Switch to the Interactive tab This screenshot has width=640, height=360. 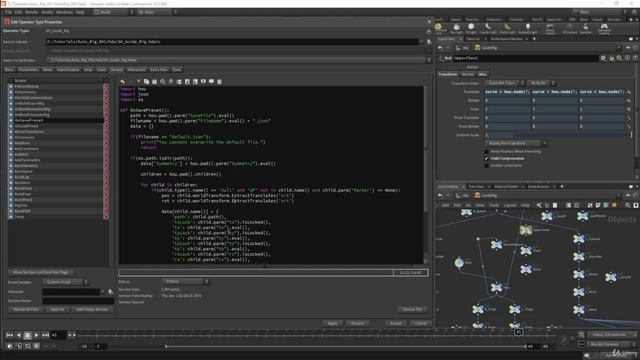pyautogui.click(x=136, y=69)
